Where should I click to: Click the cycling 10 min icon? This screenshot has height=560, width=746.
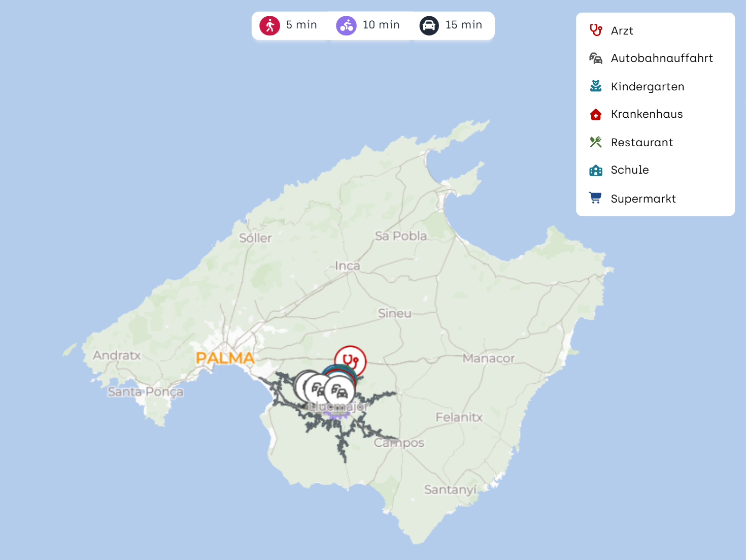pos(346,25)
